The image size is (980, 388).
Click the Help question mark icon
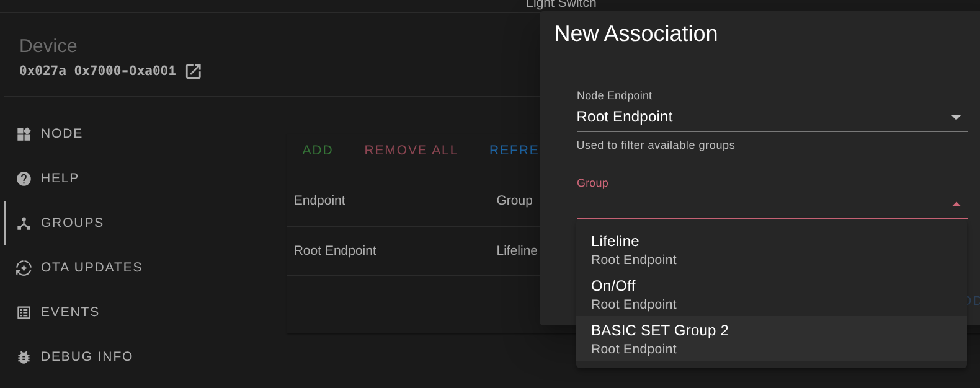(24, 179)
